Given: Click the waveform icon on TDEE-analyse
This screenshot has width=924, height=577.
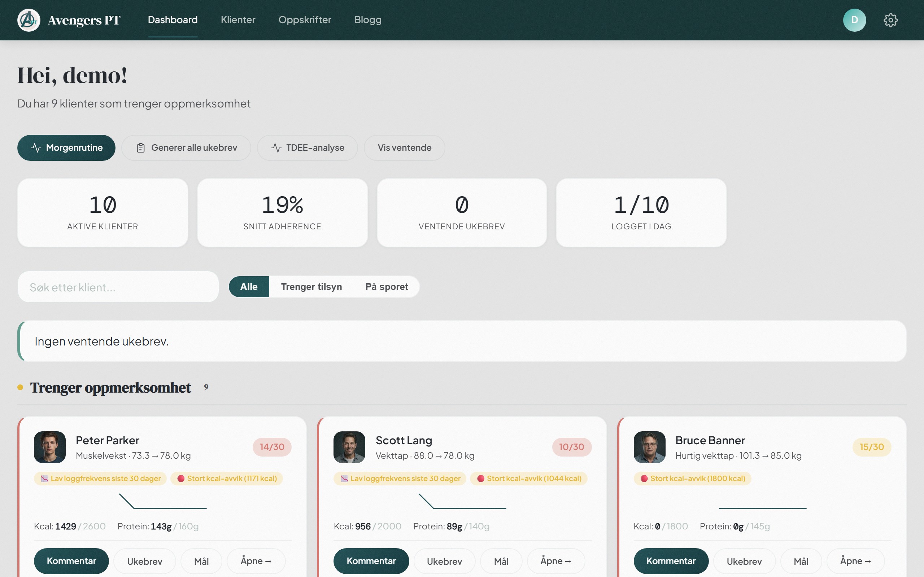Looking at the screenshot, I should [x=276, y=148].
